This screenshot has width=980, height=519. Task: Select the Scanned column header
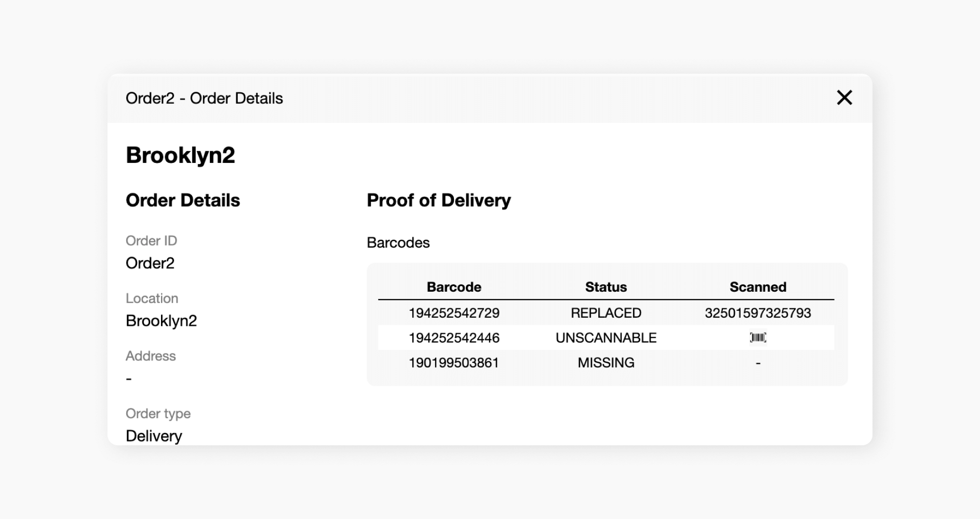(758, 286)
